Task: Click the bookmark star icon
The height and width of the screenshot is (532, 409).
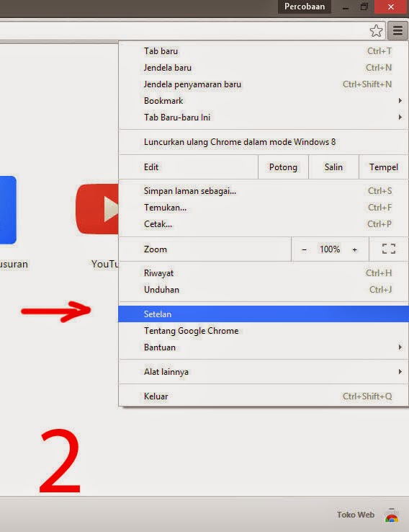Action: pyautogui.click(x=376, y=31)
